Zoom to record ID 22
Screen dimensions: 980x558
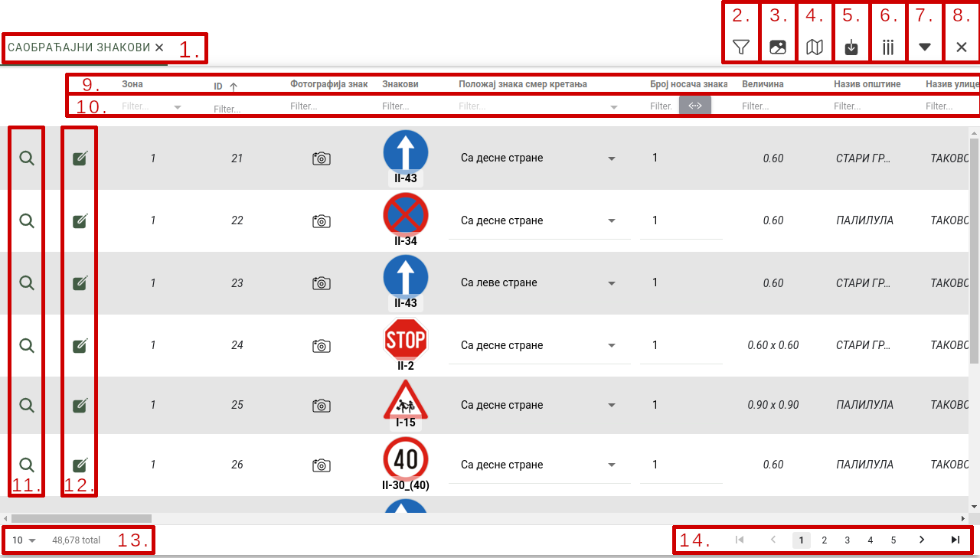[27, 221]
